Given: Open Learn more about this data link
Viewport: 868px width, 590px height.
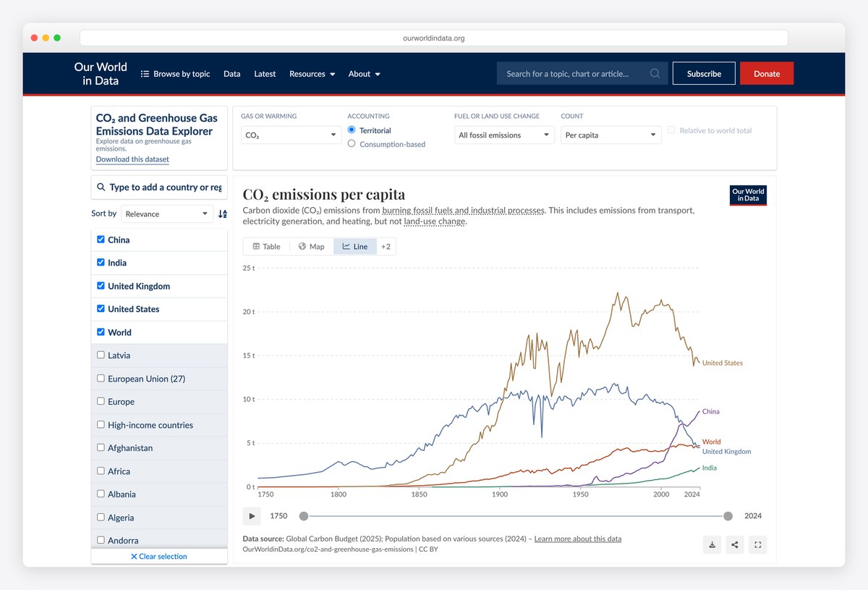Looking at the screenshot, I should tap(578, 539).
